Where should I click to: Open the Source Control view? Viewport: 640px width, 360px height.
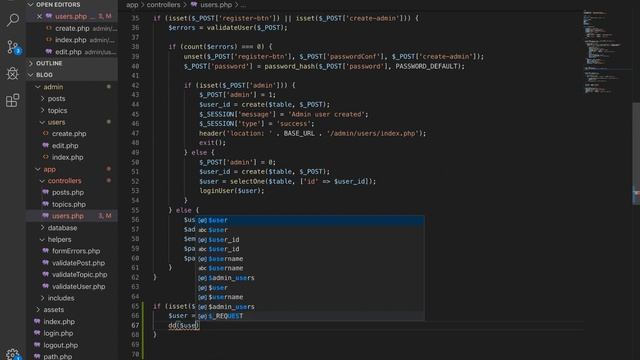pyautogui.click(x=13, y=47)
